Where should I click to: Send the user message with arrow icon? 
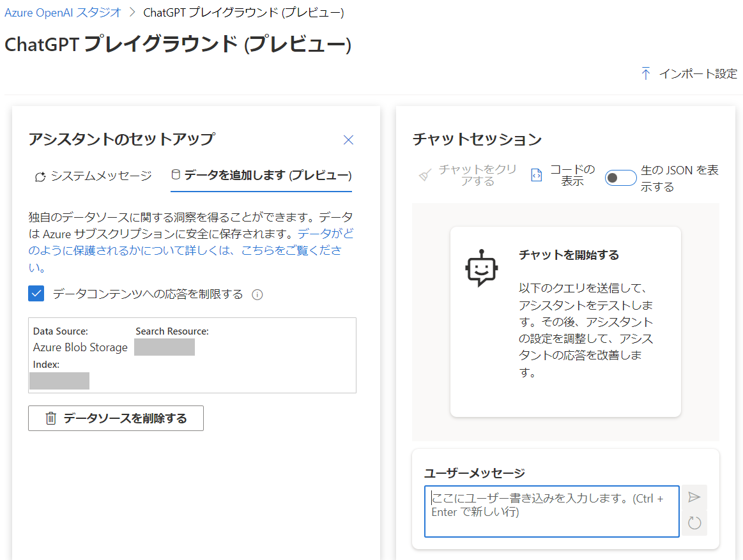click(694, 497)
